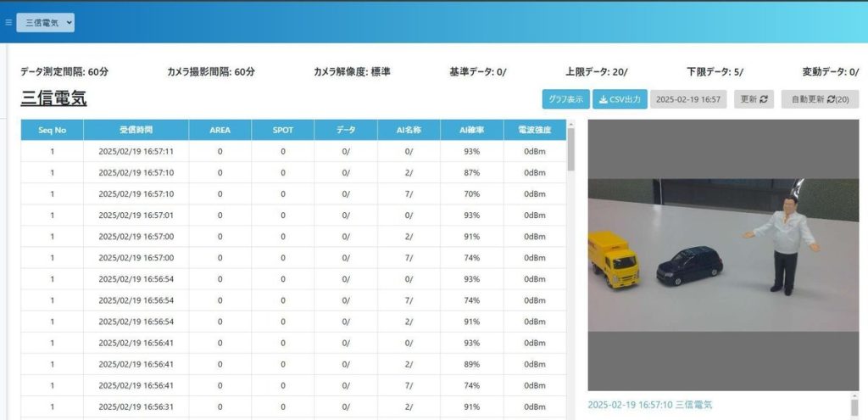Viewport: 868px width, 420px height.
Task: Click the AI確率 column header
Action: pos(472,130)
